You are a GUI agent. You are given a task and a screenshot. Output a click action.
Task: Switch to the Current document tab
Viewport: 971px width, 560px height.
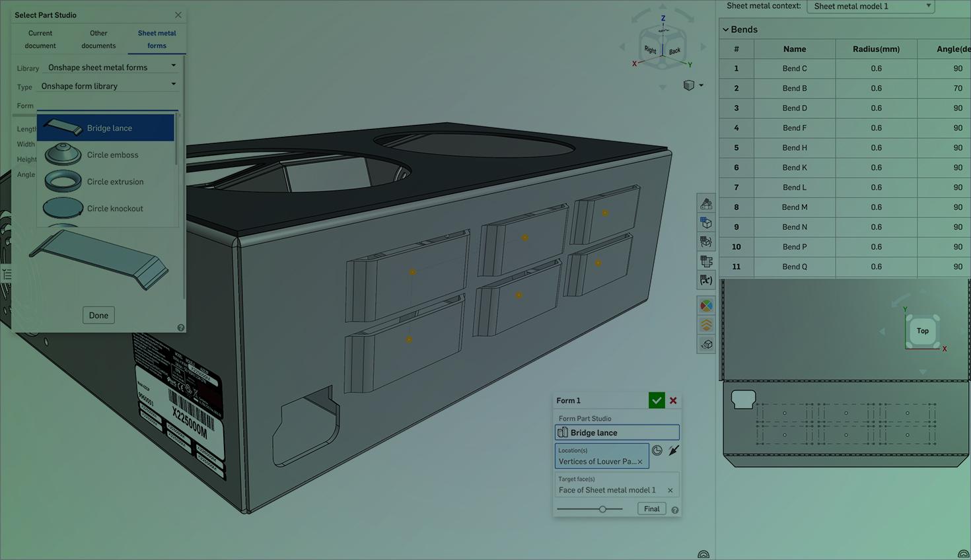click(x=40, y=39)
